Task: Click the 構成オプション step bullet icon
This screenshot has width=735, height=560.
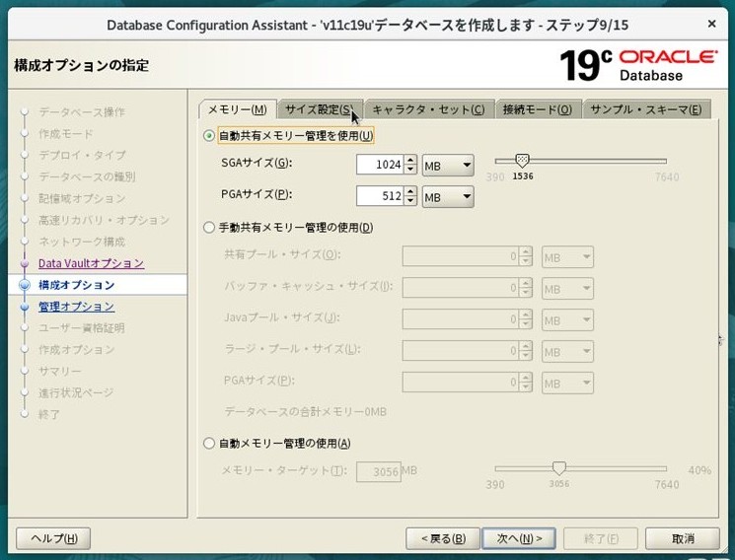Action: [x=25, y=285]
